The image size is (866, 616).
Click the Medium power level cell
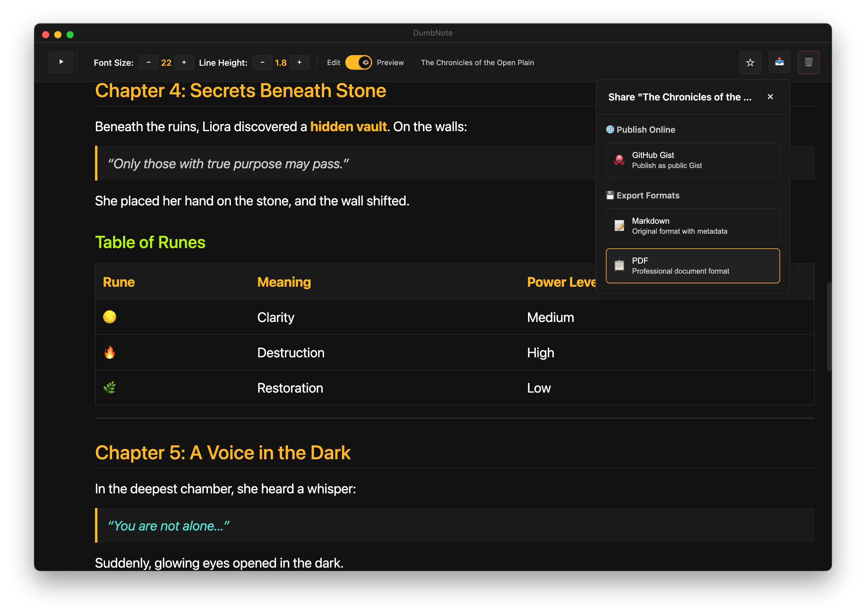(550, 317)
